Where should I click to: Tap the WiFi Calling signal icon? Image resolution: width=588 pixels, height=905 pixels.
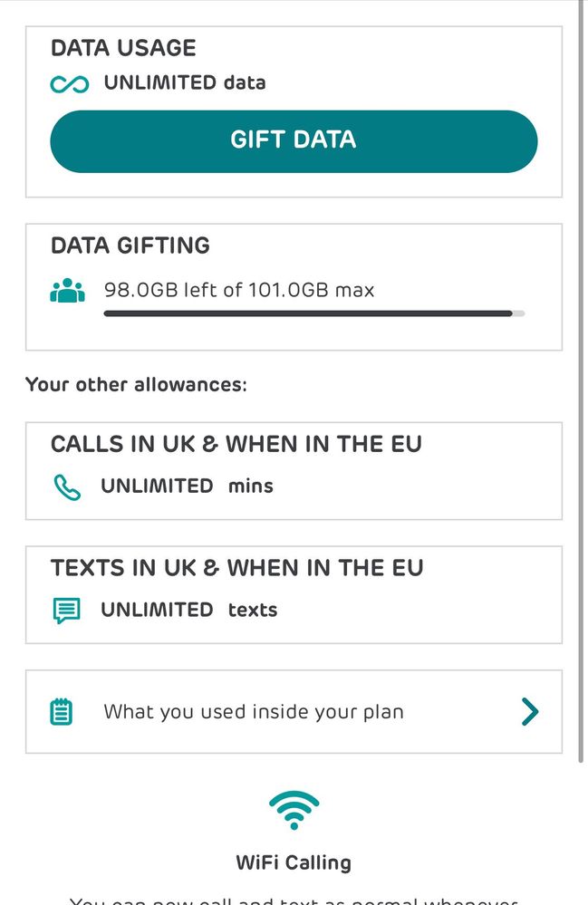(294, 810)
